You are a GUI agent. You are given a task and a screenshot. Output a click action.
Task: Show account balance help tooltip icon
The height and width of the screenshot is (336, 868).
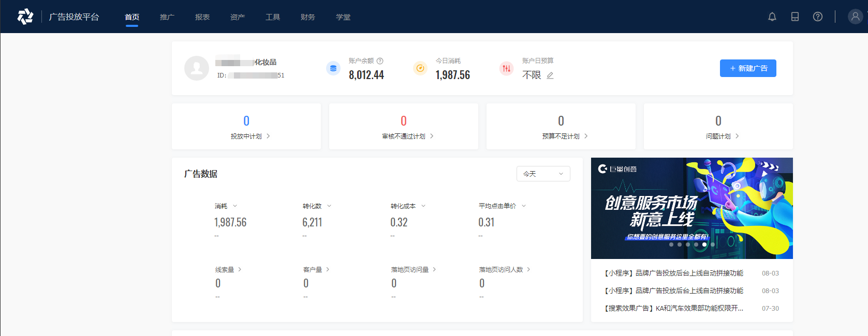click(x=380, y=61)
